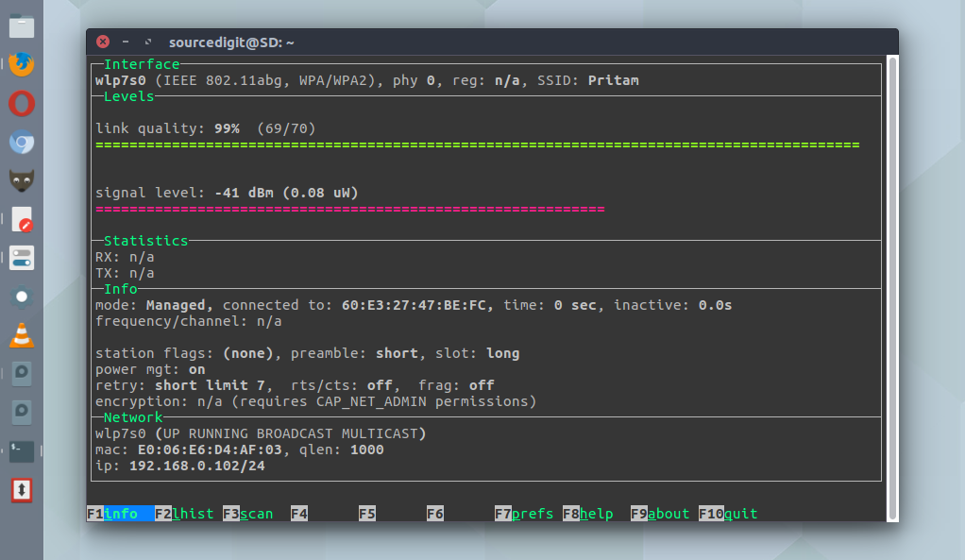Click the SSID name Pritam
This screenshot has width=965, height=560.
614,80
